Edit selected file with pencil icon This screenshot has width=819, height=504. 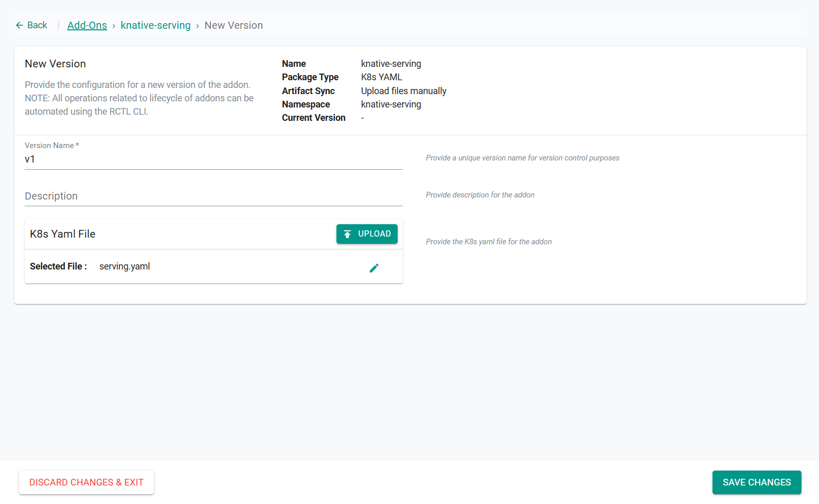point(374,268)
